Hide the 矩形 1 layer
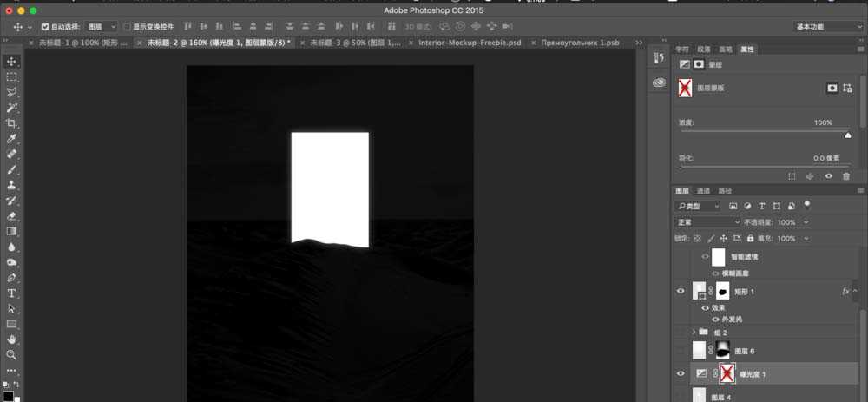The height and width of the screenshot is (402, 868). pos(681,292)
